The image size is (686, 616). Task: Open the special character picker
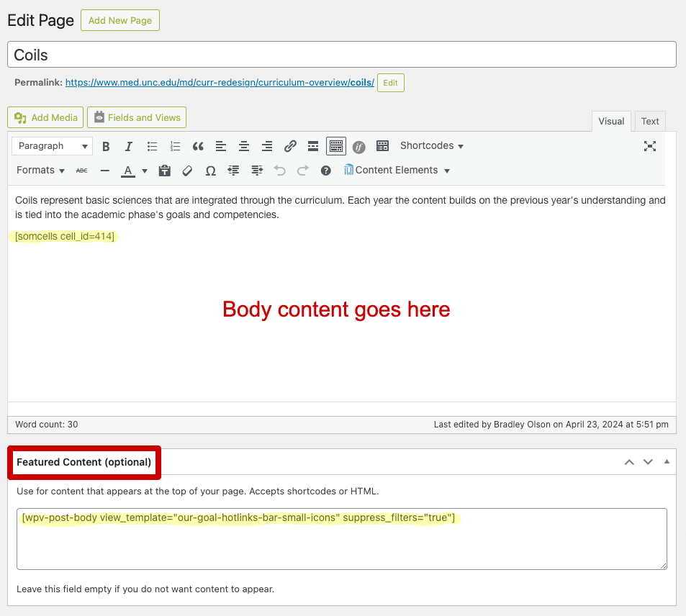click(210, 171)
